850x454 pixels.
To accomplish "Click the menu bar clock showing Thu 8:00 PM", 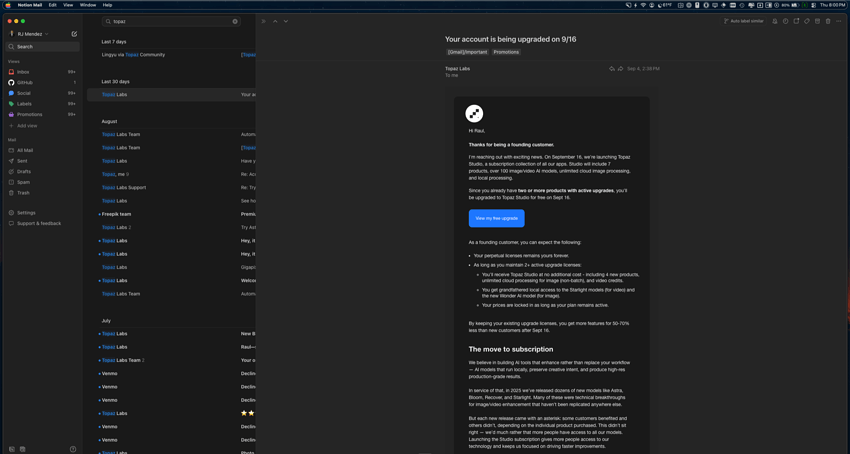I will (832, 5).
